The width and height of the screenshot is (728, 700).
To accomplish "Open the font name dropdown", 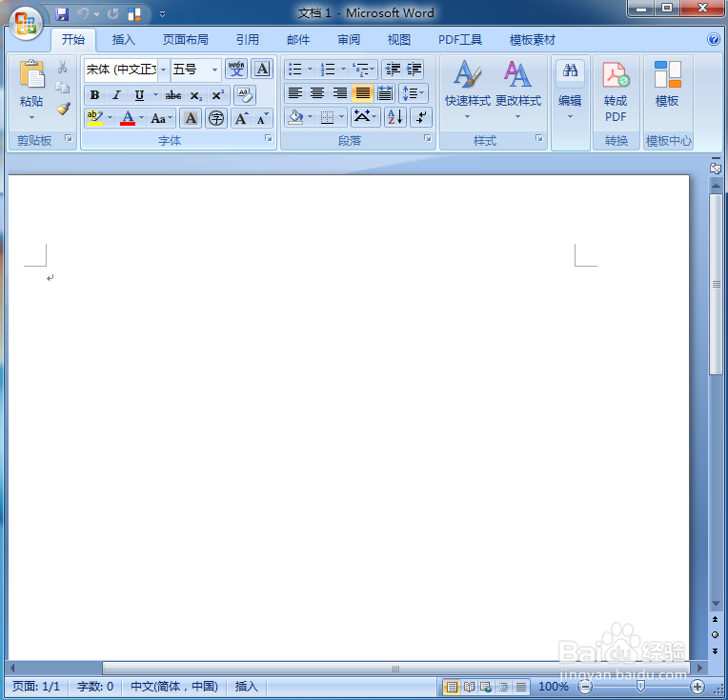I will click(164, 70).
